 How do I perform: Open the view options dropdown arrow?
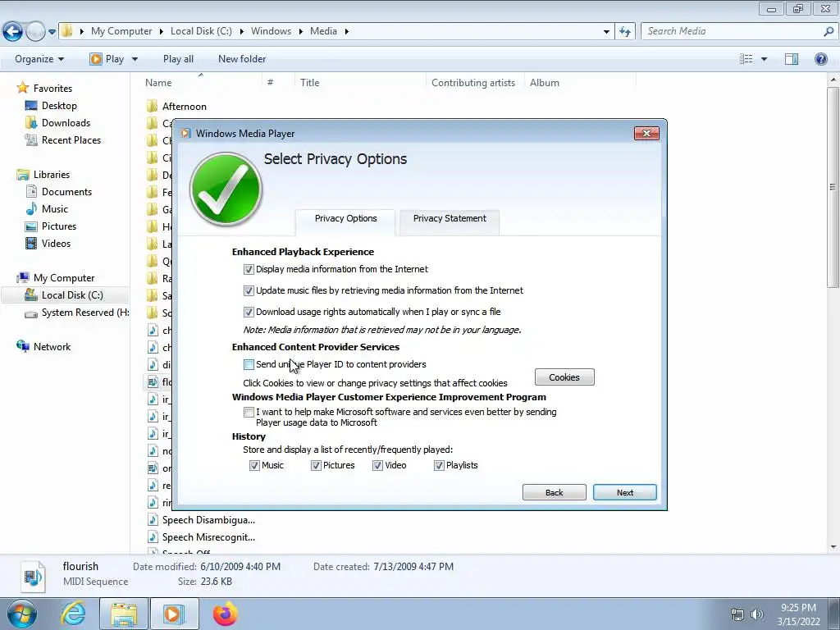click(764, 59)
